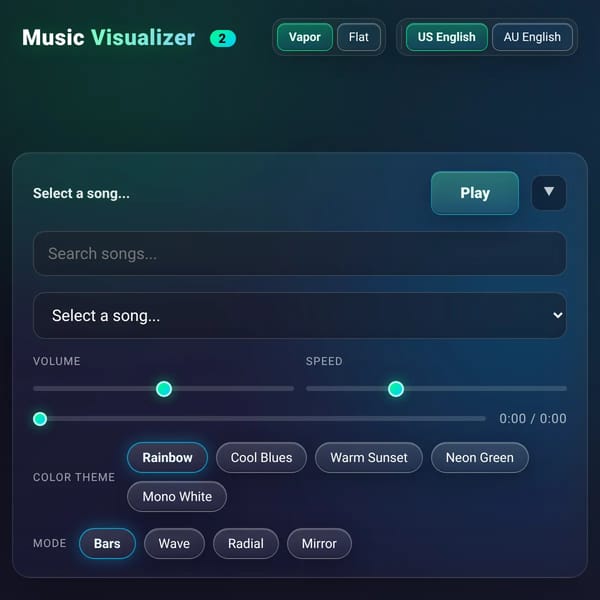
Task: Choose the Cool Blues color theme
Action: coord(261,458)
